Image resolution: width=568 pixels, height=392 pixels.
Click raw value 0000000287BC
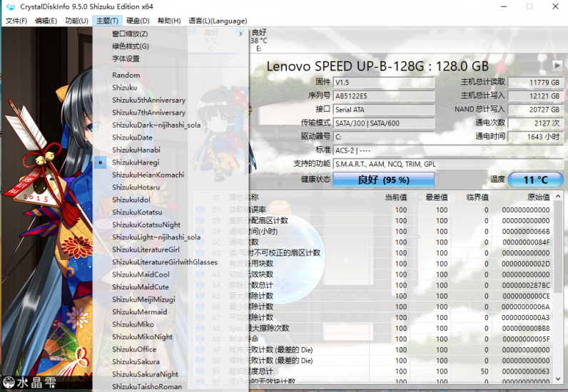coord(526,285)
